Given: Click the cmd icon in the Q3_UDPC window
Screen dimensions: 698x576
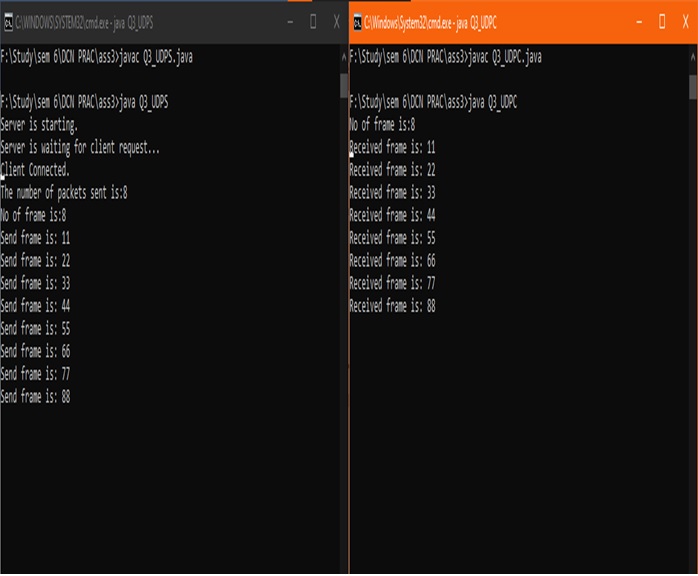Looking at the screenshot, I should [x=357, y=22].
